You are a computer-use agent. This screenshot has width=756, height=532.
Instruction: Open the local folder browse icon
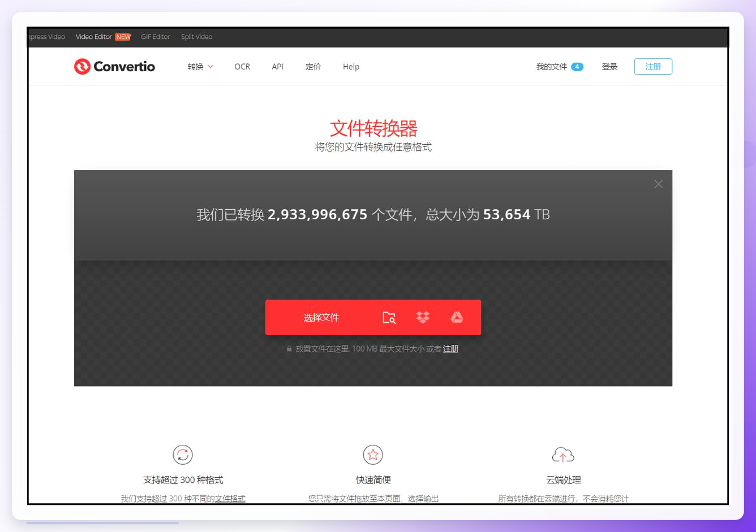click(389, 318)
